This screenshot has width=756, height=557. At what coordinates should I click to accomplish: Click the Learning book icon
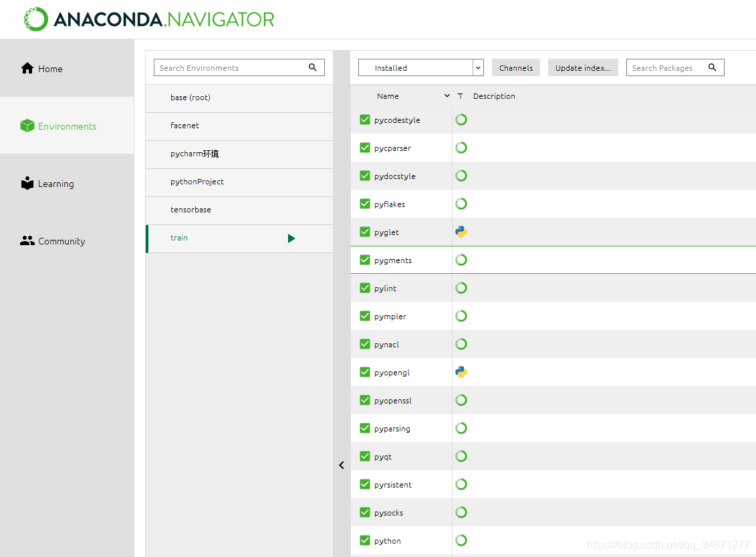point(27,183)
